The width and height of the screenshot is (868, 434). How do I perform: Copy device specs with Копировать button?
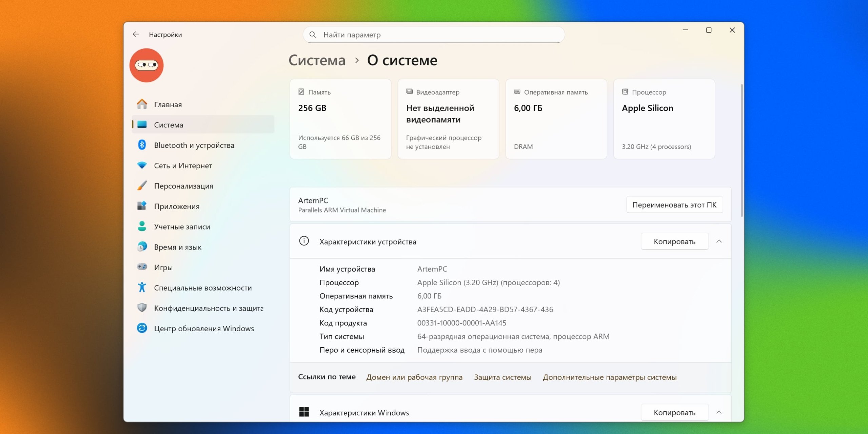[x=674, y=241]
